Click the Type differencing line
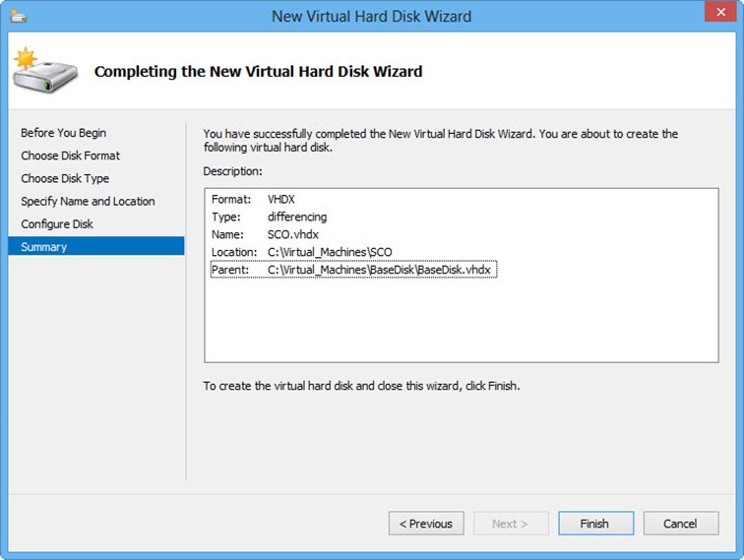This screenshot has width=744, height=560. coord(269,217)
